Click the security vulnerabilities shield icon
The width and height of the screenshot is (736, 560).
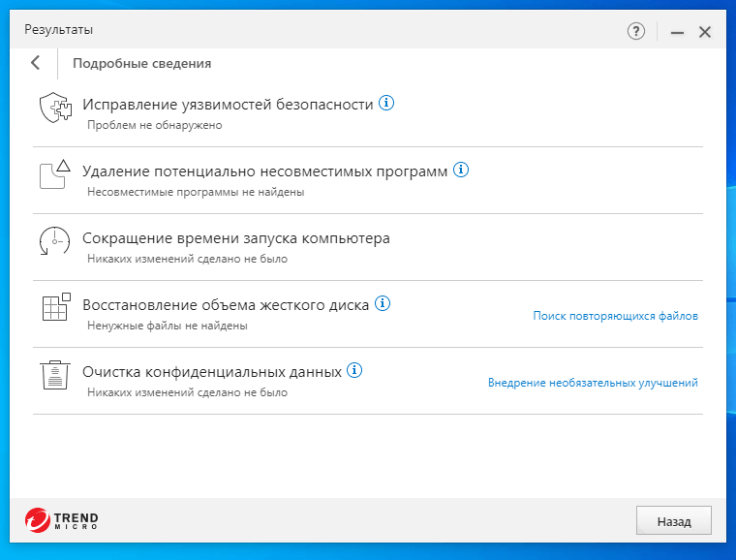click(54, 109)
